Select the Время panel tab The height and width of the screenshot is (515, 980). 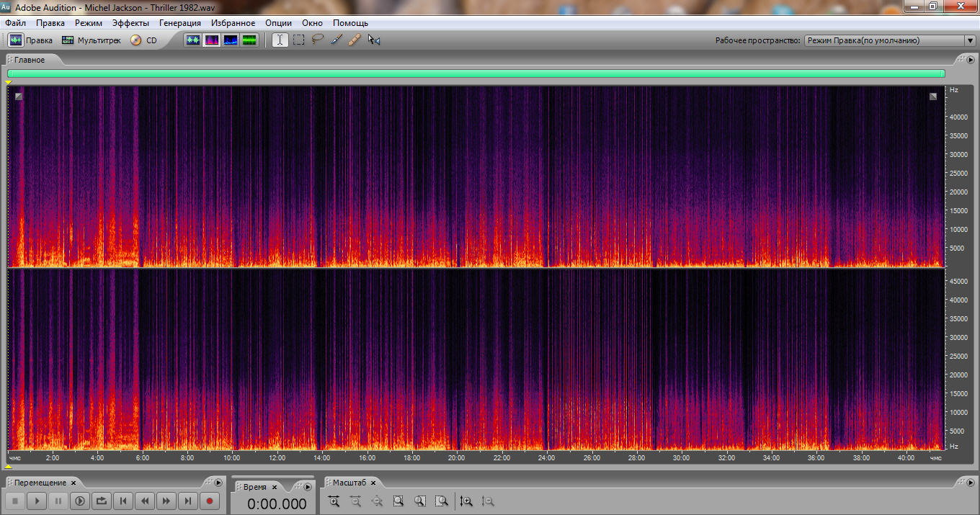point(255,487)
